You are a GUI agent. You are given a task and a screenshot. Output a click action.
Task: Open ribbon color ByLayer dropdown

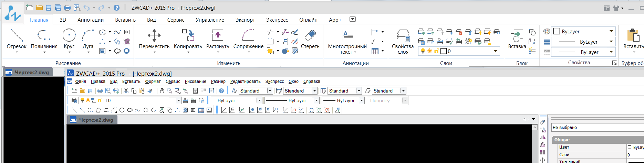click(611, 31)
